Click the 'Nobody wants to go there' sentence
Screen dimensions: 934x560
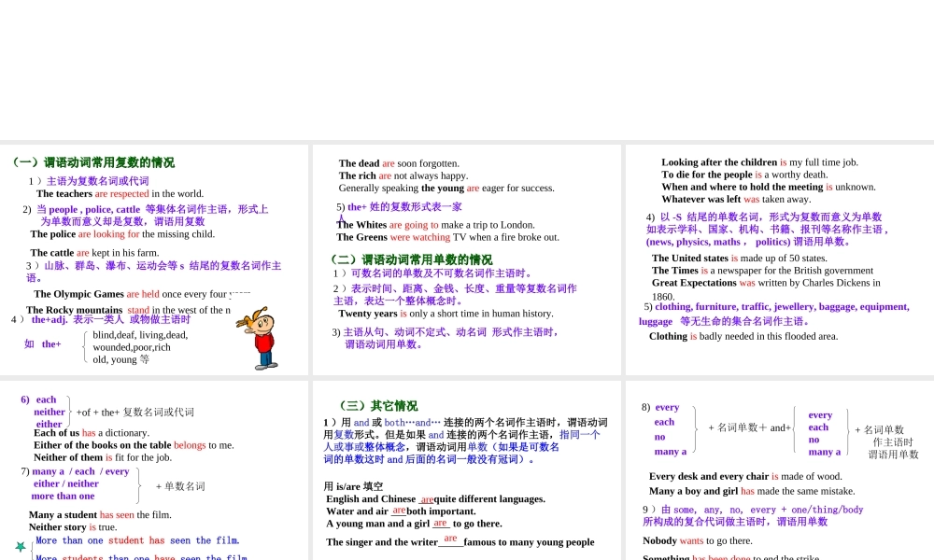(x=697, y=540)
